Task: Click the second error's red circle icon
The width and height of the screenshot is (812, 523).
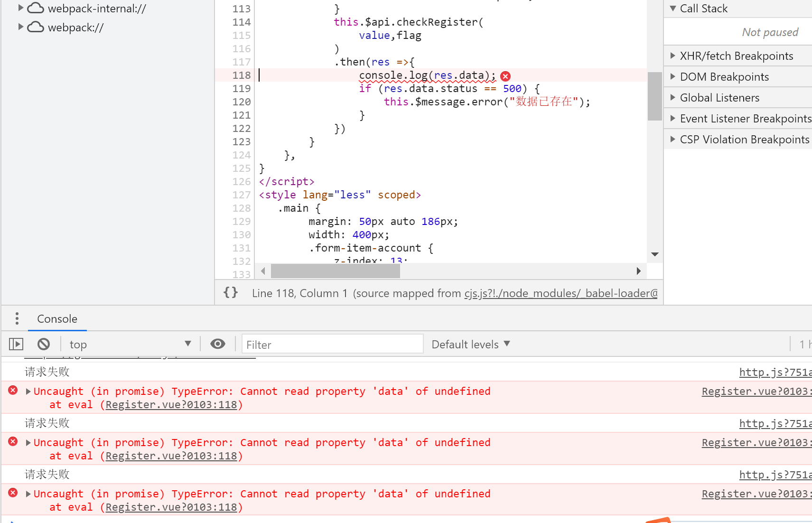Action: (x=13, y=441)
